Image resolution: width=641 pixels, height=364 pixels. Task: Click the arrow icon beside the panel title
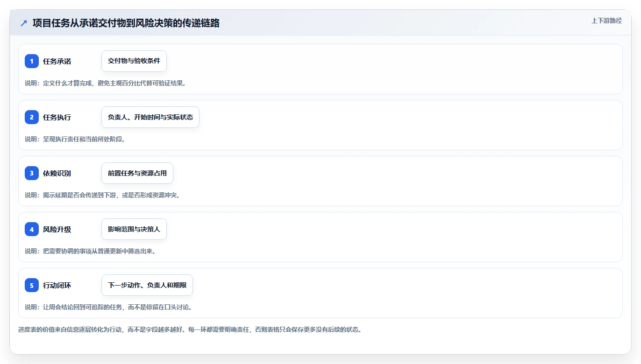point(24,23)
